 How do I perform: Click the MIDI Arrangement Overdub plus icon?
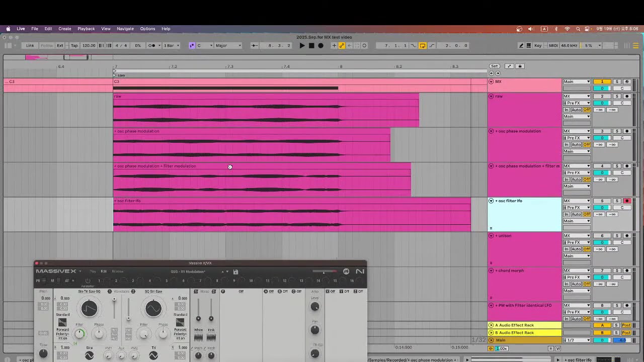[x=334, y=46]
